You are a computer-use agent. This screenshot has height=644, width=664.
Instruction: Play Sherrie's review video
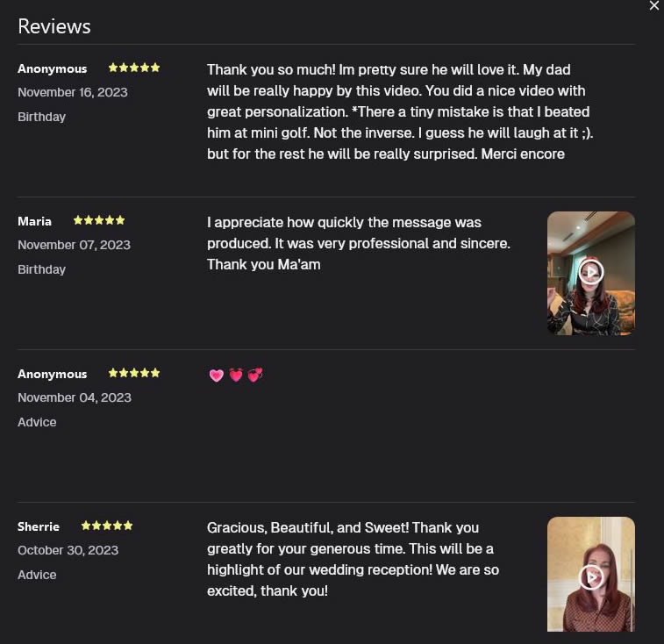591,576
